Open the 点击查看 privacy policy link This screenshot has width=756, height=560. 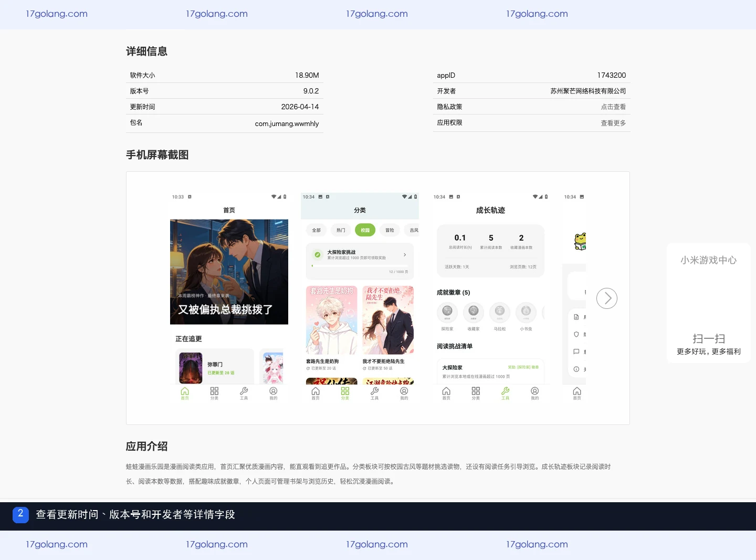pos(613,107)
